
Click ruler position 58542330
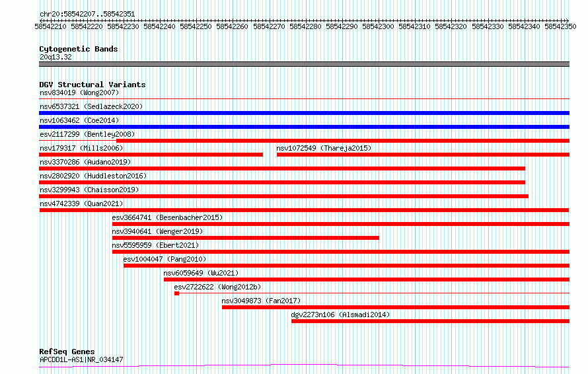tap(488, 26)
